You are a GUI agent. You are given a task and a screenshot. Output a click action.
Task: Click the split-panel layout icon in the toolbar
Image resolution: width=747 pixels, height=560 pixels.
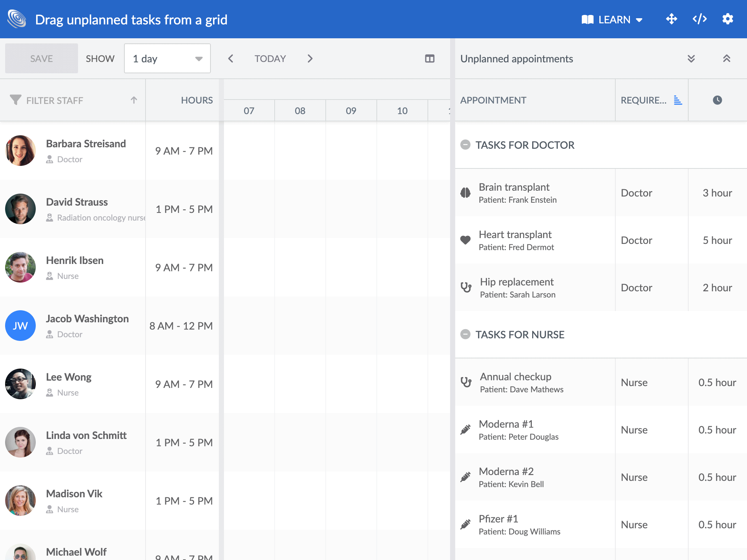coord(430,58)
